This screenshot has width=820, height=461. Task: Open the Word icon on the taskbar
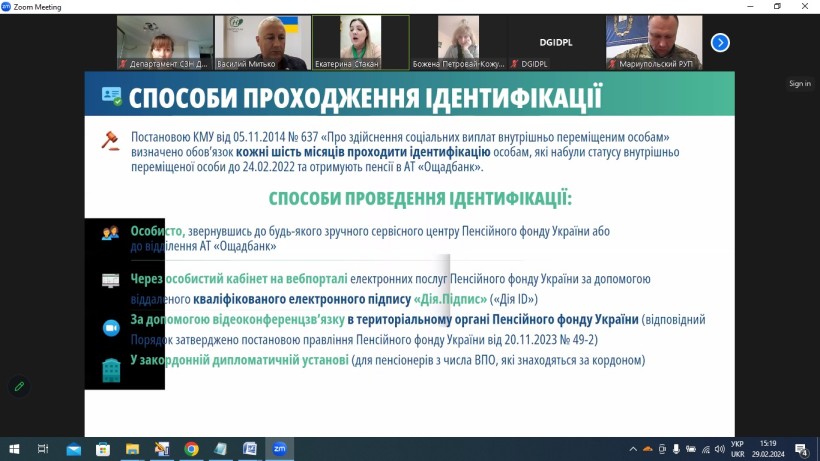pyautogui.click(x=250, y=449)
